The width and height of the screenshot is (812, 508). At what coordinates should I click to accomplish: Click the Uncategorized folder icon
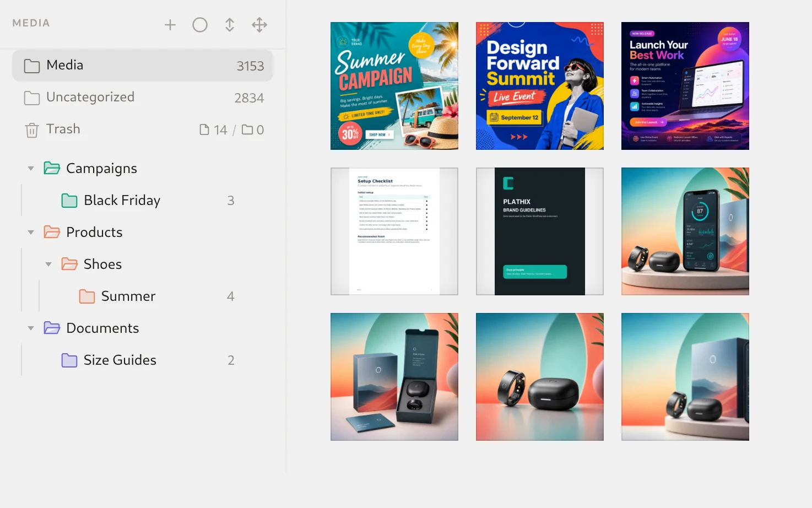click(x=32, y=98)
